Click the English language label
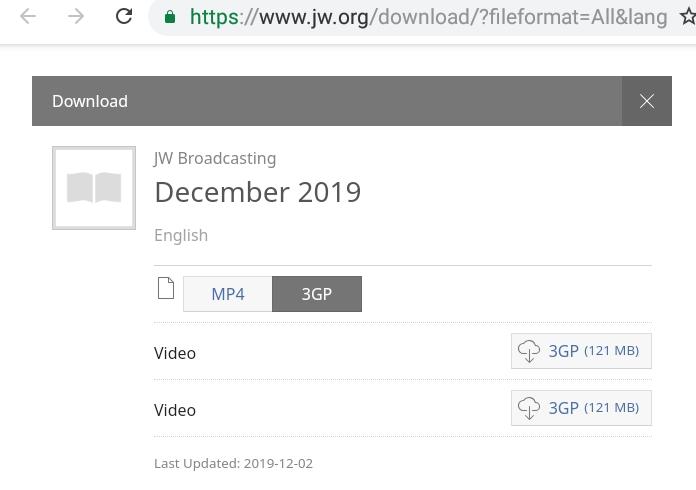The height and width of the screenshot is (490, 696). point(181,235)
